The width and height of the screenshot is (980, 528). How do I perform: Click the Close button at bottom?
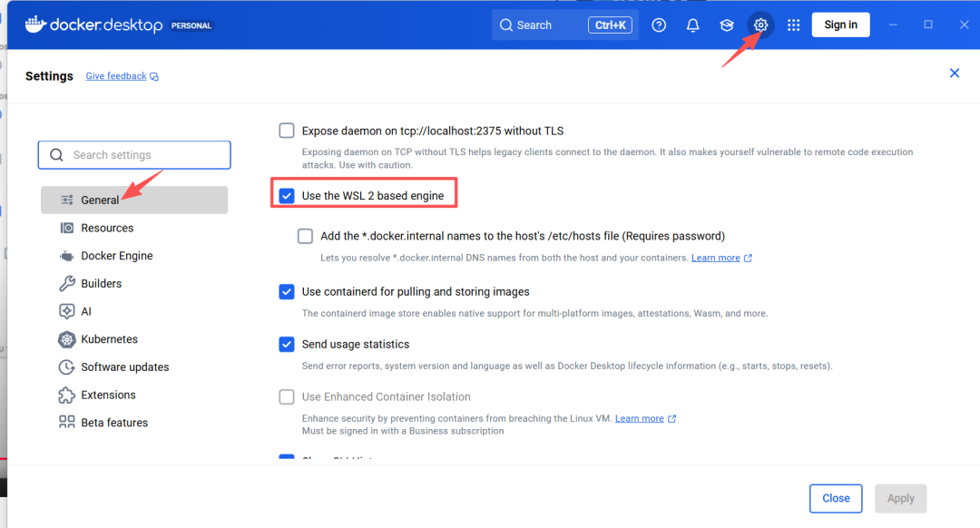(836, 498)
